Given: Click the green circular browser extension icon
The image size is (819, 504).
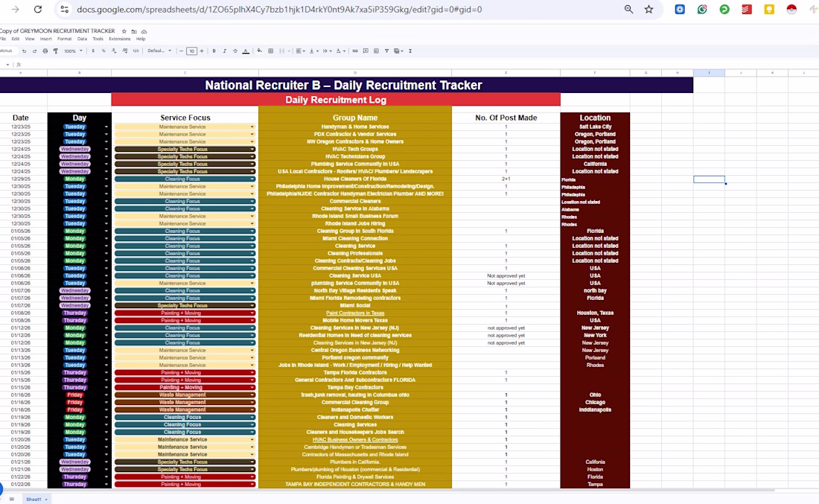Looking at the screenshot, I should (724, 10).
